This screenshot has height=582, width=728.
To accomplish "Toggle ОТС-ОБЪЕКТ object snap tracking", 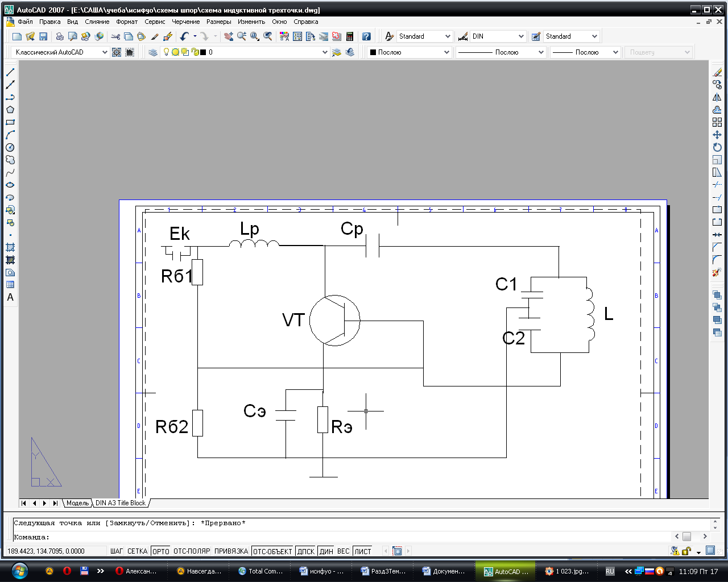I will click(x=272, y=551).
